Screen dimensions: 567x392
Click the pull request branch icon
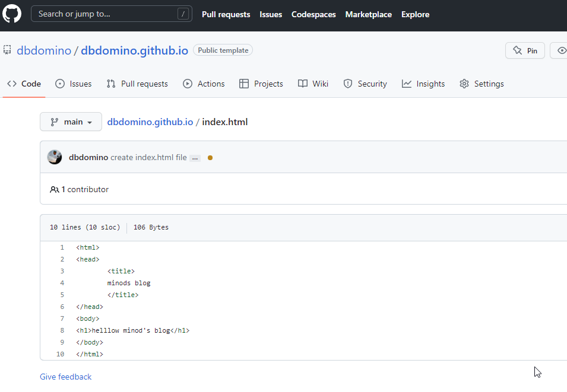pos(111,84)
